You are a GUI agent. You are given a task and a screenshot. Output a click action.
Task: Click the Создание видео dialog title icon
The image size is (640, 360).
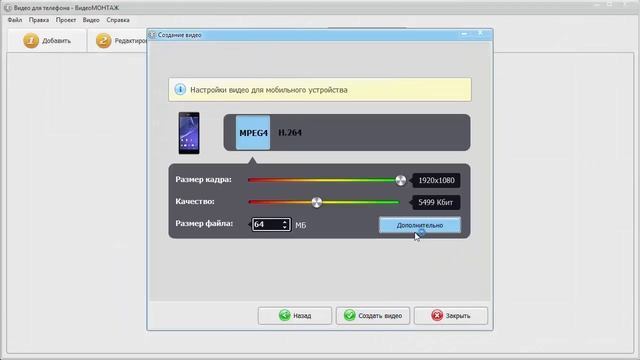click(x=152, y=35)
